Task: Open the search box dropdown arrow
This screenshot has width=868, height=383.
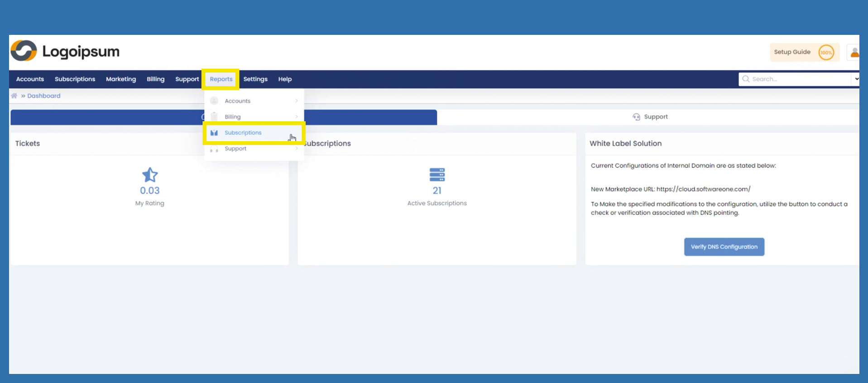Action: (x=856, y=79)
